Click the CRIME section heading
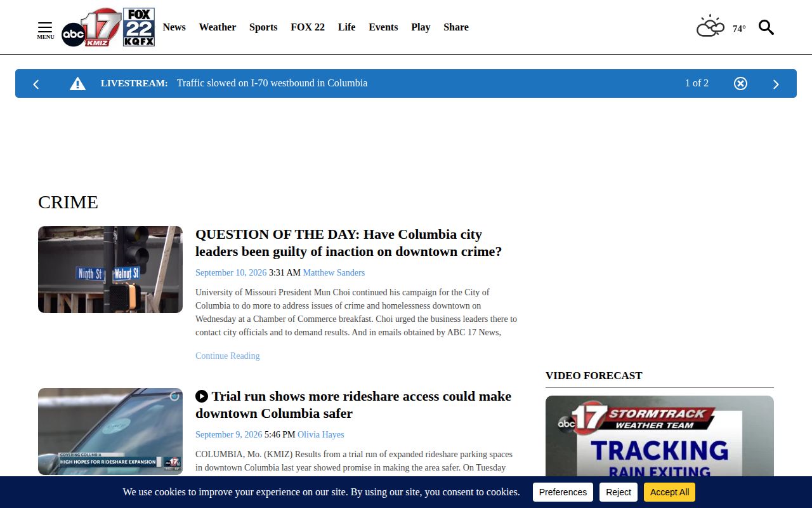Viewport: 812px width, 508px height. [68, 202]
